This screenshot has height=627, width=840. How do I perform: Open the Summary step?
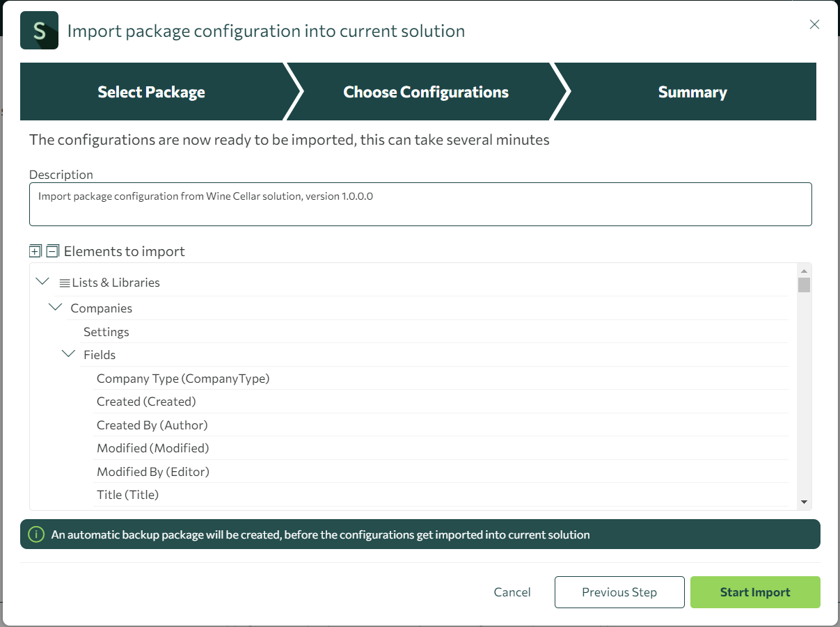692,91
